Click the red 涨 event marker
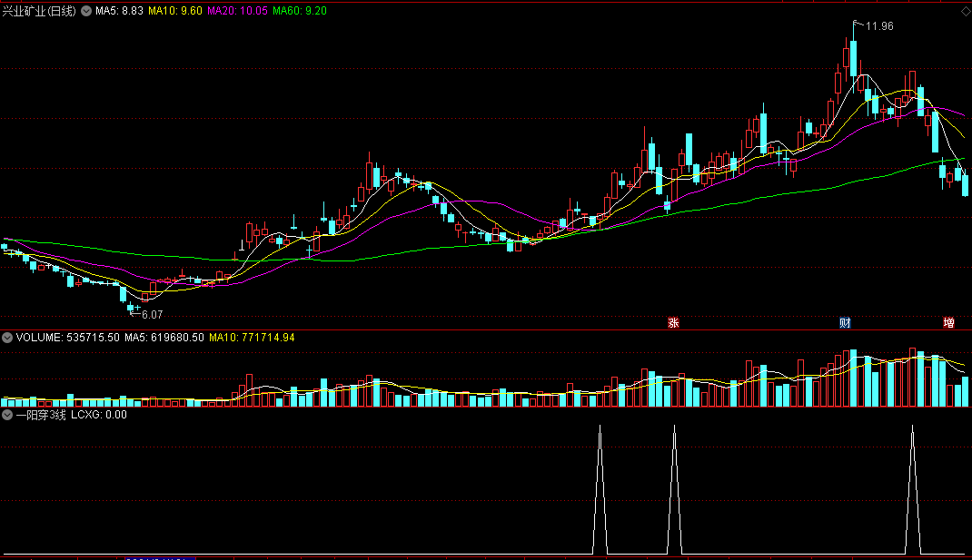Viewport: 972px width, 560px height. coord(673,323)
